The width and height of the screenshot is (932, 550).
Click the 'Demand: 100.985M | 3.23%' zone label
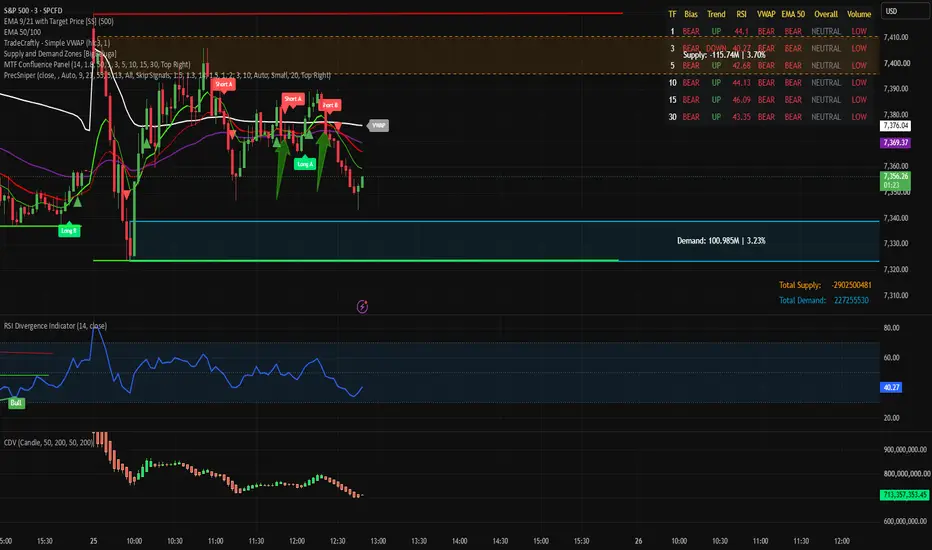[x=721, y=241]
